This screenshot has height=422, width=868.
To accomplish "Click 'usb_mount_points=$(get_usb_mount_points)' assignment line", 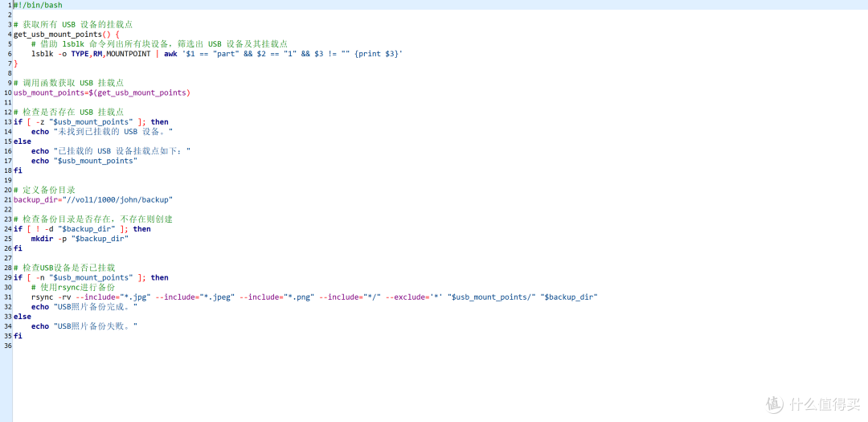I will tap(102, 92).
